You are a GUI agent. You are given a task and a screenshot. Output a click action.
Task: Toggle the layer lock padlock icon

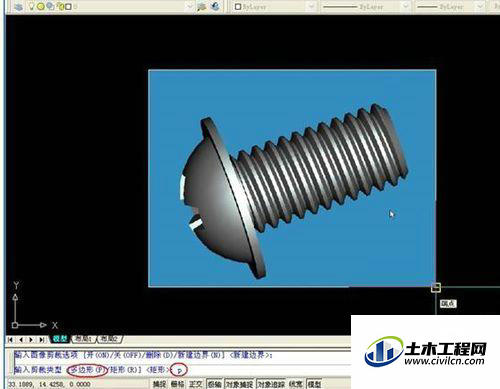tap(60, 6)
